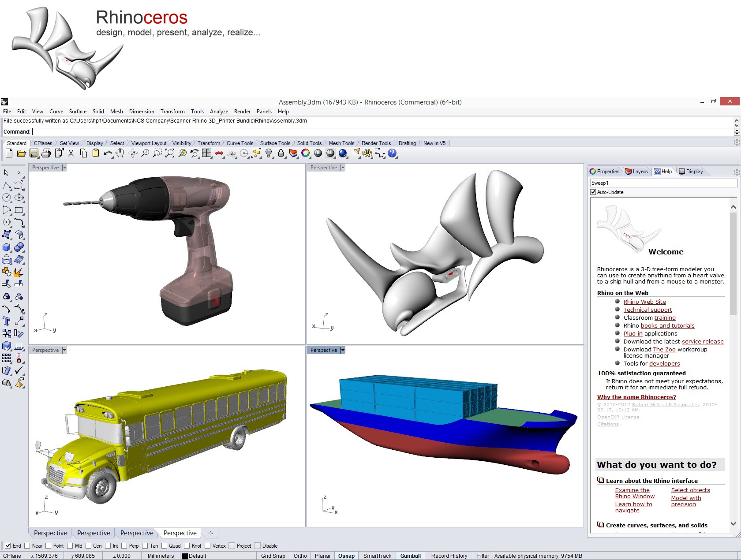
Task: Click the light bulb hide objects icon
Action: click(x=269, y=153)
